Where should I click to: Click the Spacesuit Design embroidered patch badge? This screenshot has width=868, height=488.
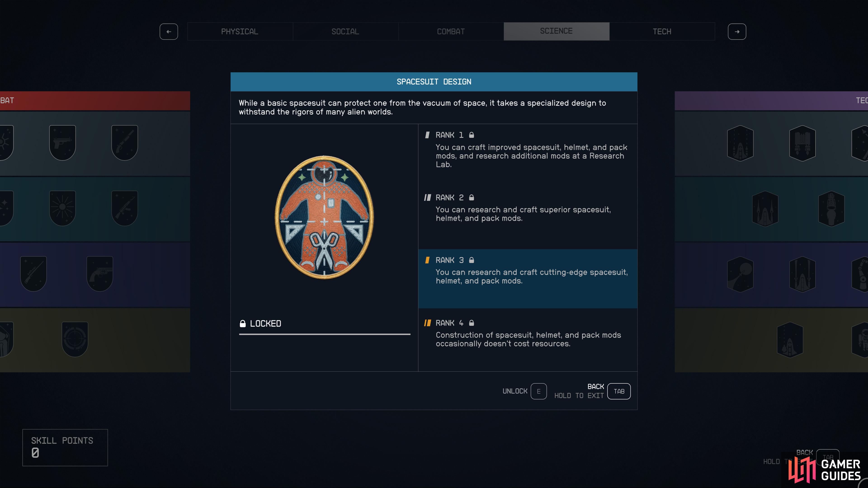(x=324, y=217)
